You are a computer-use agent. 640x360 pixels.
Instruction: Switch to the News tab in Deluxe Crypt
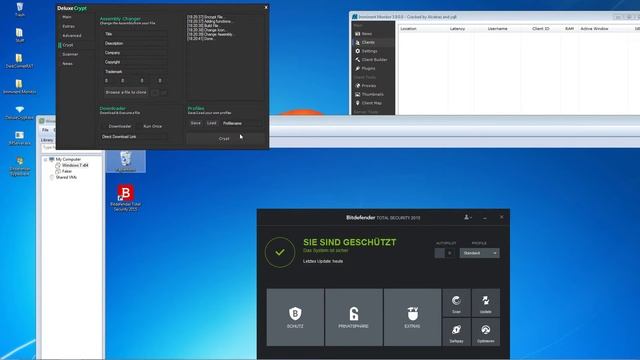point(67,64)
